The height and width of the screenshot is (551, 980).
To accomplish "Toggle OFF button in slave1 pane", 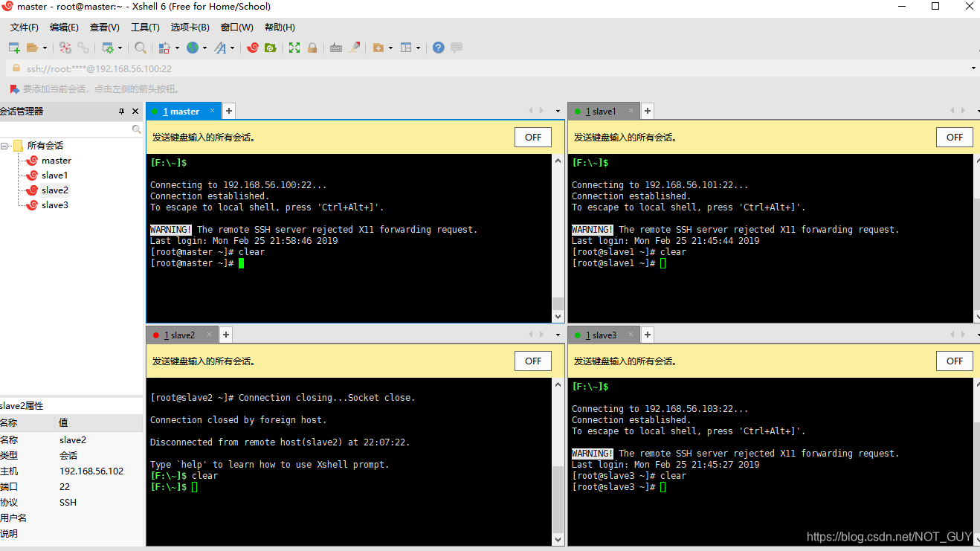I will click(x=955, y=138).
